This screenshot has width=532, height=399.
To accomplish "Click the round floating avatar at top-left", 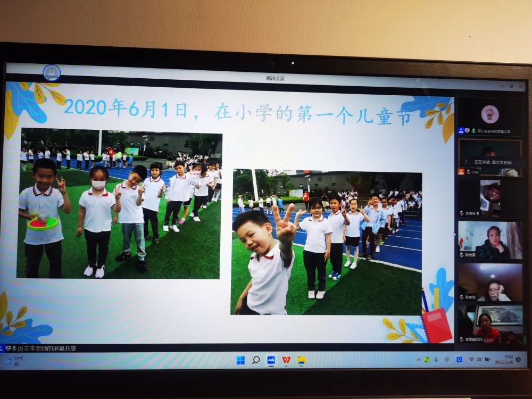I will click(52, 72).
